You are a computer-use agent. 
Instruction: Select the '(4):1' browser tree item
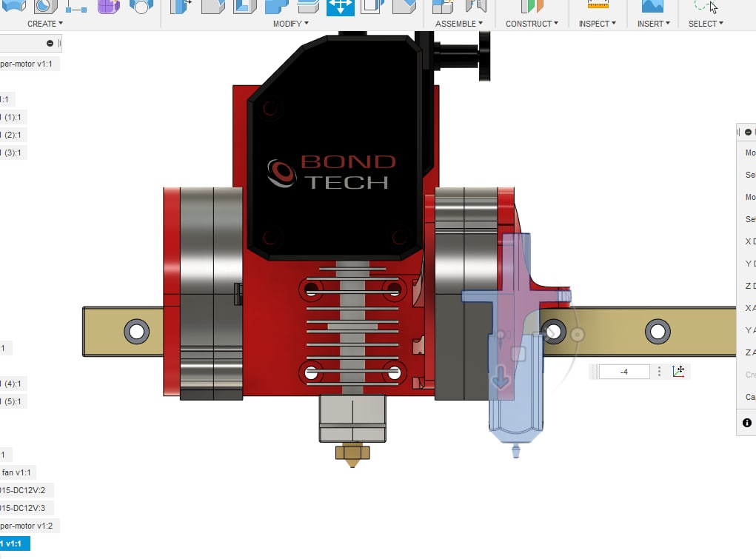click(x=13, y=384)
